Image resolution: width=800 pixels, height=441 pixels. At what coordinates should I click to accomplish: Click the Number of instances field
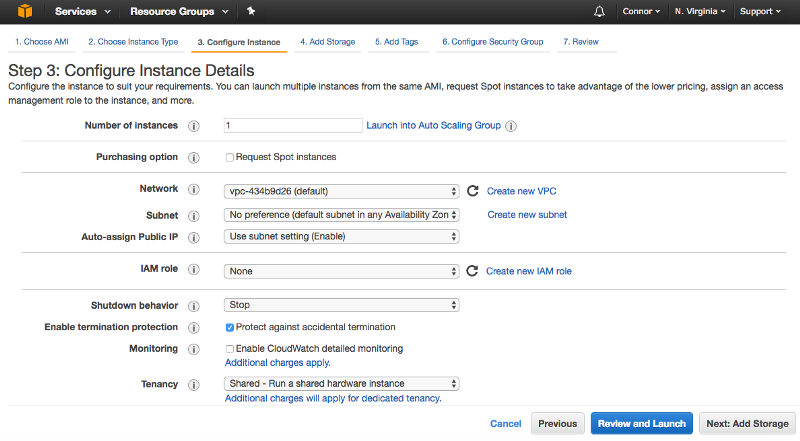pyautogui.click(x=292, y=126)
